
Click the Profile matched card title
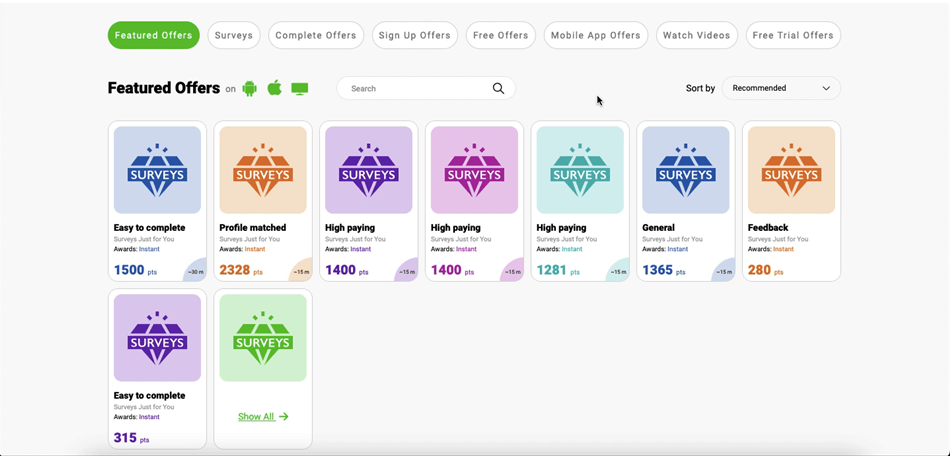[x=253, y=228]
